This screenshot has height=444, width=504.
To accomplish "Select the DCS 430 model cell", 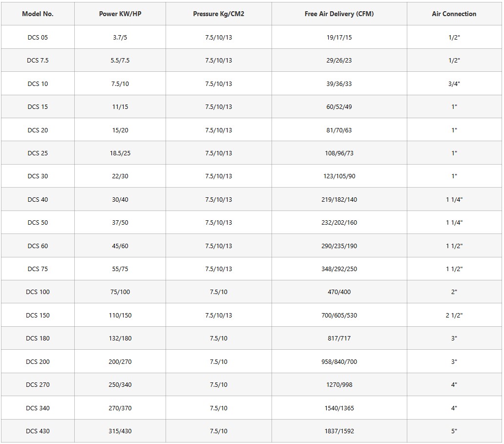I will pyautogui.click(x=38, y=431).
